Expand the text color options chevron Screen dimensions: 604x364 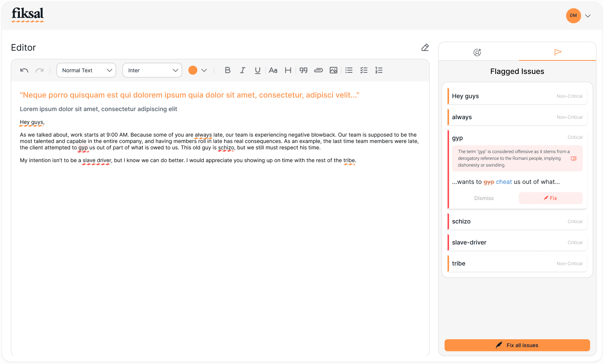coord(204,70)
